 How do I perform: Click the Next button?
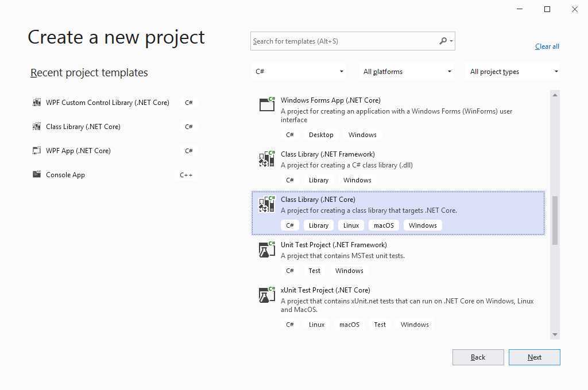[x=535, y=357]
